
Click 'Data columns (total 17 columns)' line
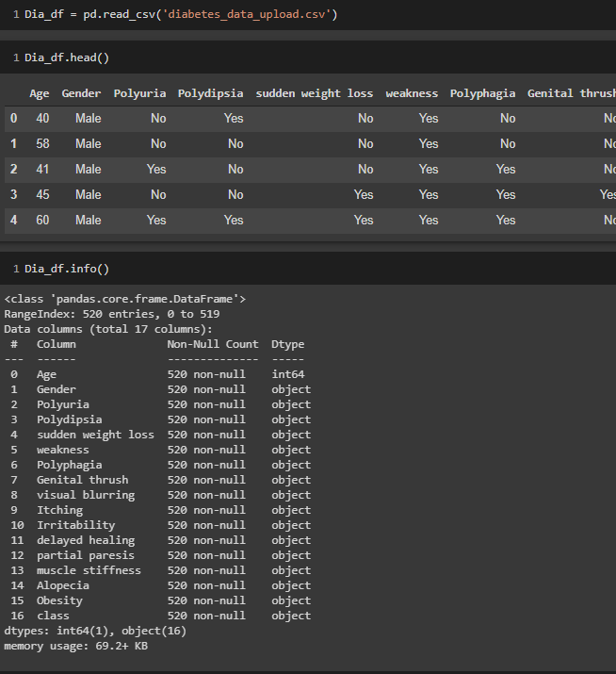[x=108, y=329]
